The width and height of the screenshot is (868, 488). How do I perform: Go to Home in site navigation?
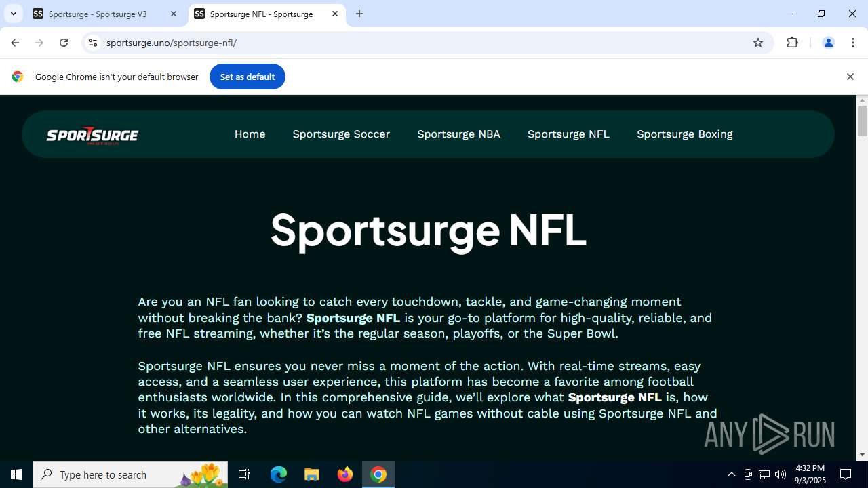[x=250, y=134]
